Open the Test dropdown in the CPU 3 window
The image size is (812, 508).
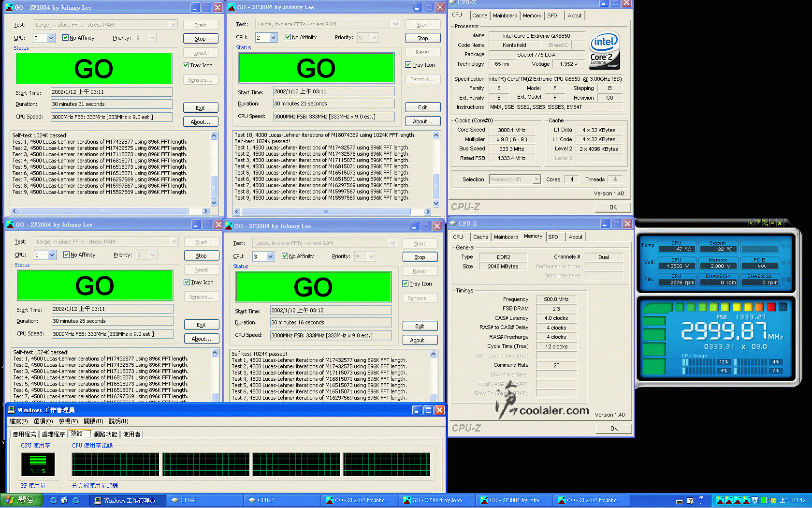pyautogui.click(x=392, y=243)
